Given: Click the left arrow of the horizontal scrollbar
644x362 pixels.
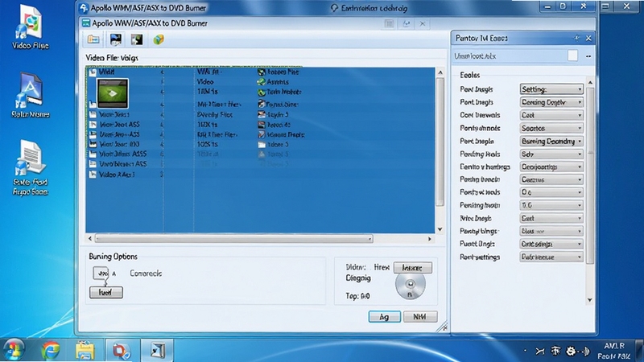Looking at the screenshot, I should click(x=90, y=238).
